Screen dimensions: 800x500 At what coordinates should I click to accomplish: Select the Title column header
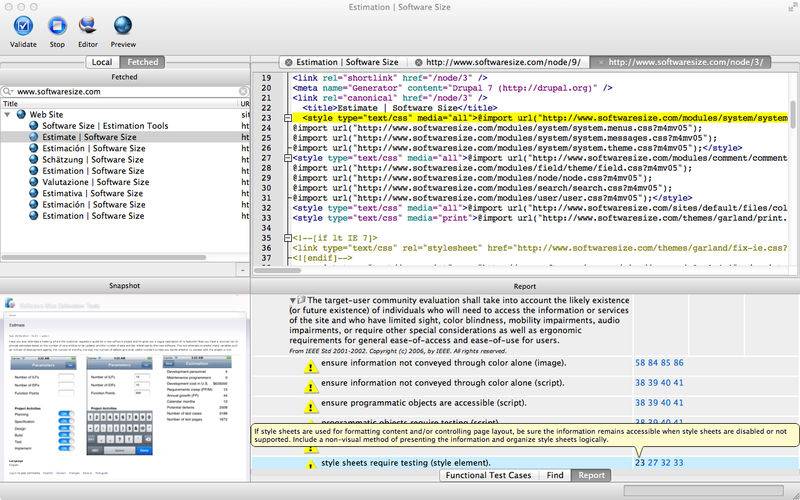[x=120, y=104]
